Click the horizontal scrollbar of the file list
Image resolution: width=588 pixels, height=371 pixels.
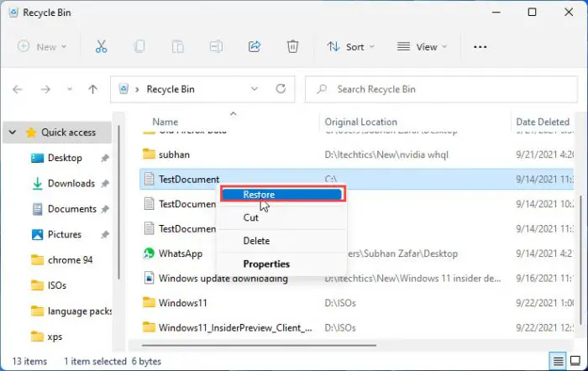coord(259,345)
